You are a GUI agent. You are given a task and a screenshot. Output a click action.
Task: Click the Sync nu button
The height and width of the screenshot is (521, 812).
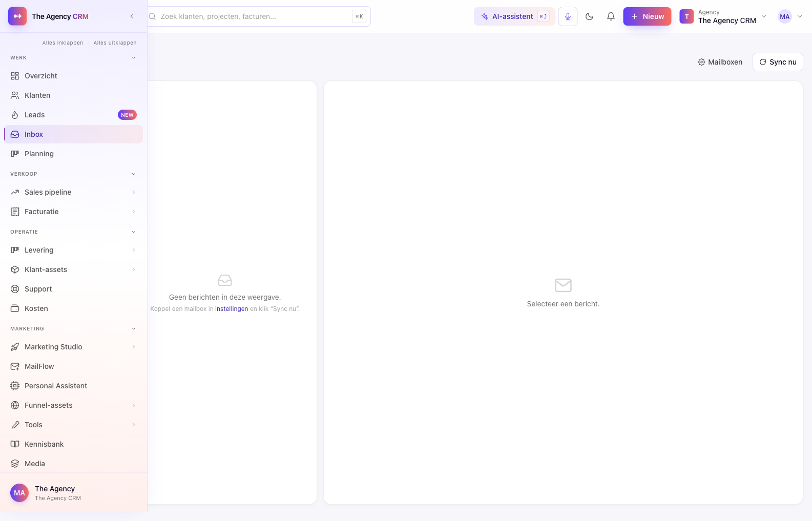tap(778, 62)
